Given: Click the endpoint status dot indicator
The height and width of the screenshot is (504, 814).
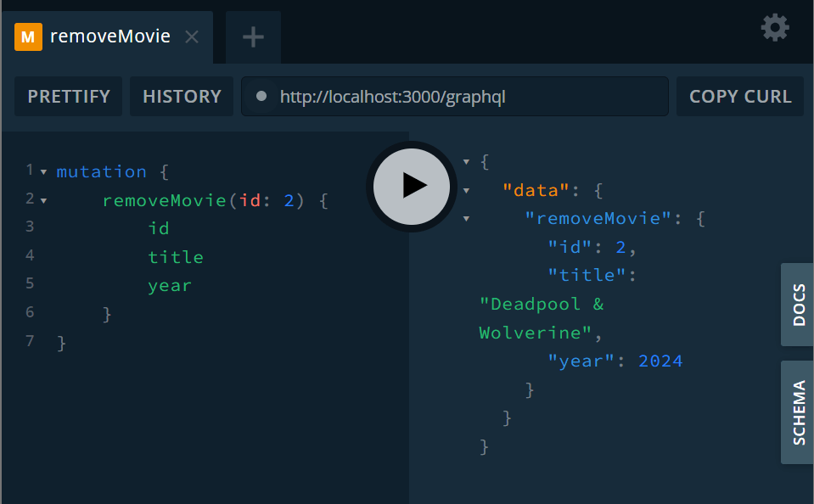Looking at the screenshot, I should (x=261, y=96).
